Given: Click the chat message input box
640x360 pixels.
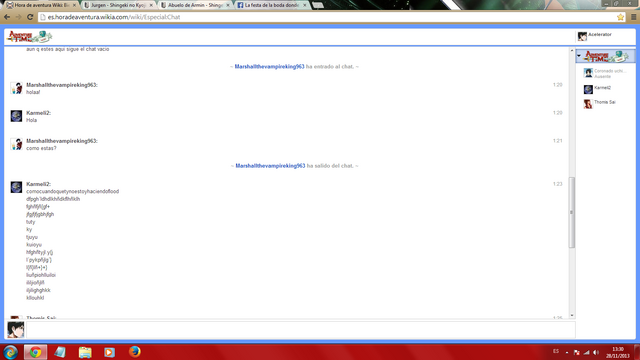Looking at the screenshot, I should (x=301, y=330).
